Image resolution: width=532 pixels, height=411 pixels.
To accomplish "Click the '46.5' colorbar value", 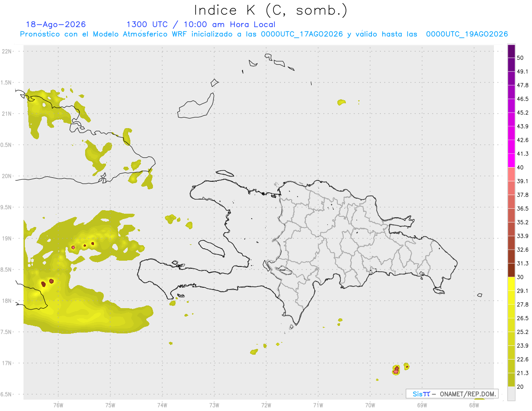I will click(523, 99).
